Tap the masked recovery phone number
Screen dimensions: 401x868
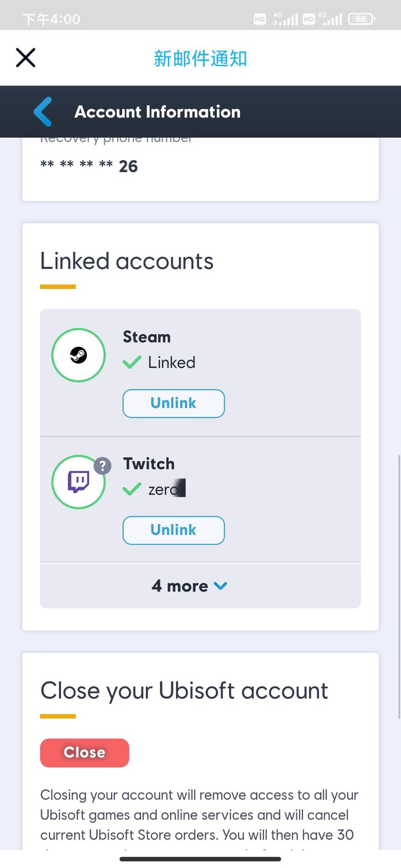pos(89,166)
